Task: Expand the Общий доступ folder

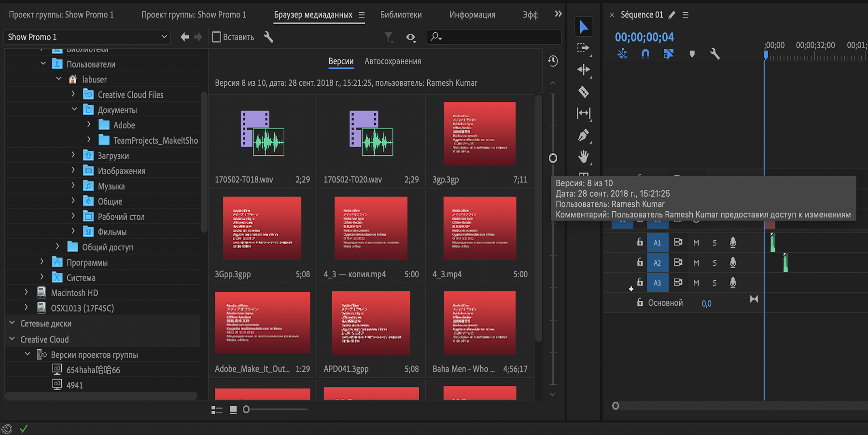Action: 58,246
